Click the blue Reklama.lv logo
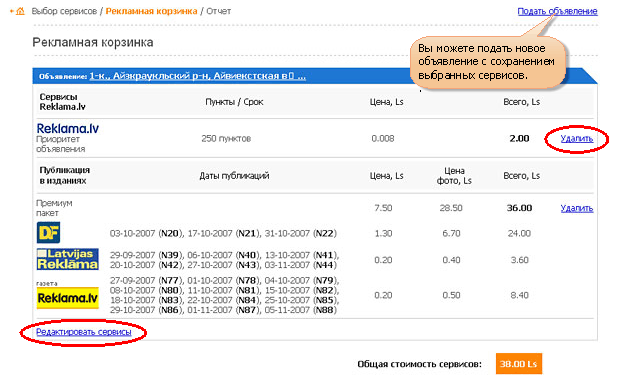 point(68,128)
